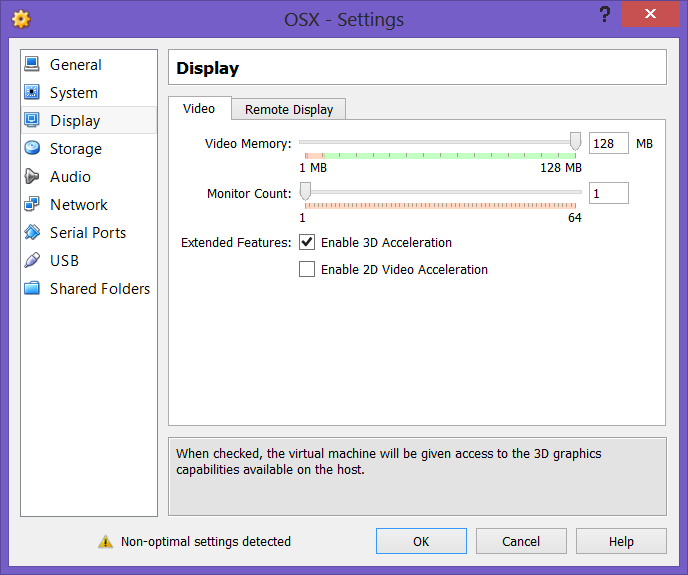This screenshot has height=575, width=688.
Task: Click the Video Memory value field showing 128
Action: (x=609, y=143)
